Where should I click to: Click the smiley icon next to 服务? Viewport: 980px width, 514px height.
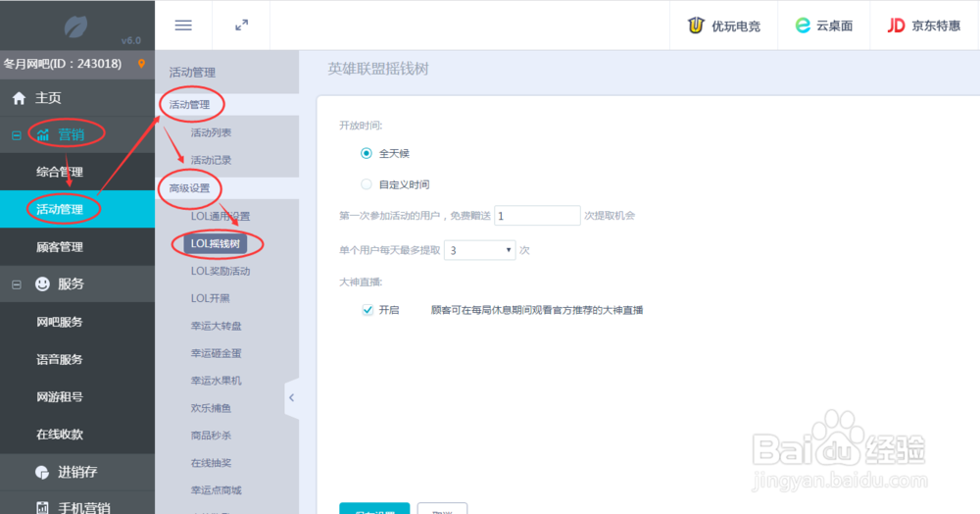[42, 283]
